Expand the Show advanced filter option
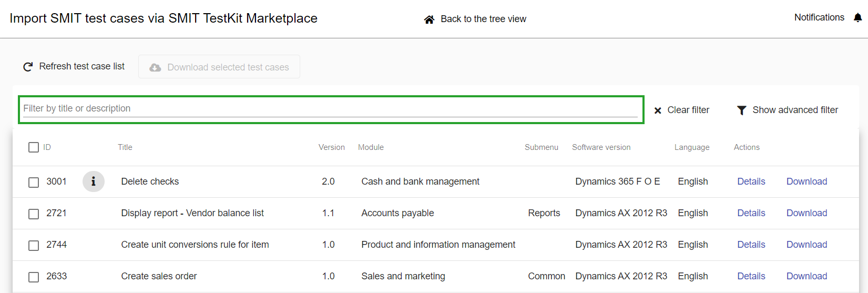 coord(795,110)
